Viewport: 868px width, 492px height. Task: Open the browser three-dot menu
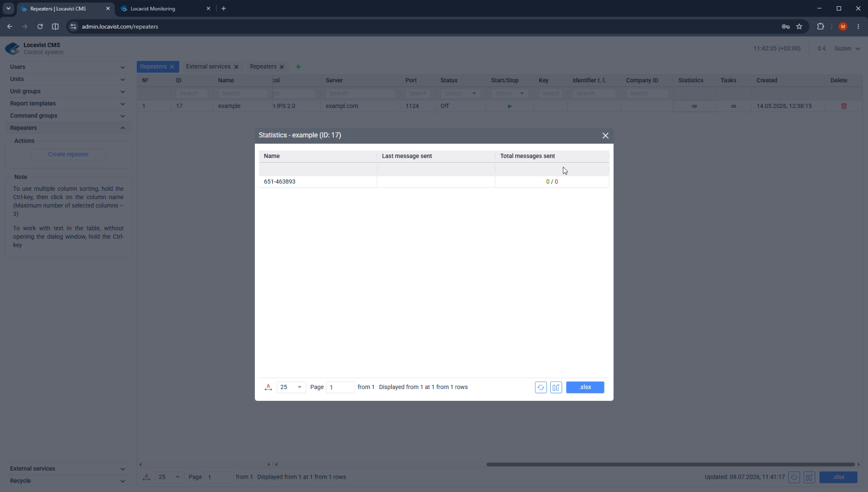coord(858,27)
